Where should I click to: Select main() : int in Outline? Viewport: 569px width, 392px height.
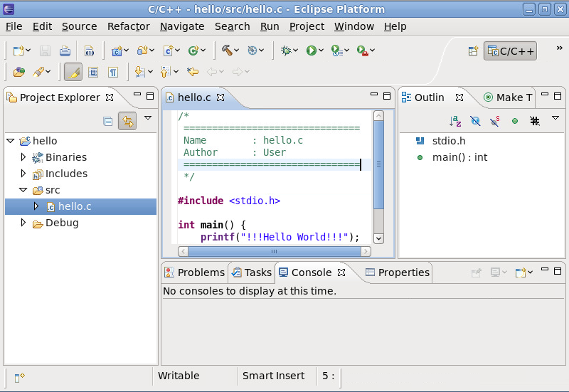459,157
